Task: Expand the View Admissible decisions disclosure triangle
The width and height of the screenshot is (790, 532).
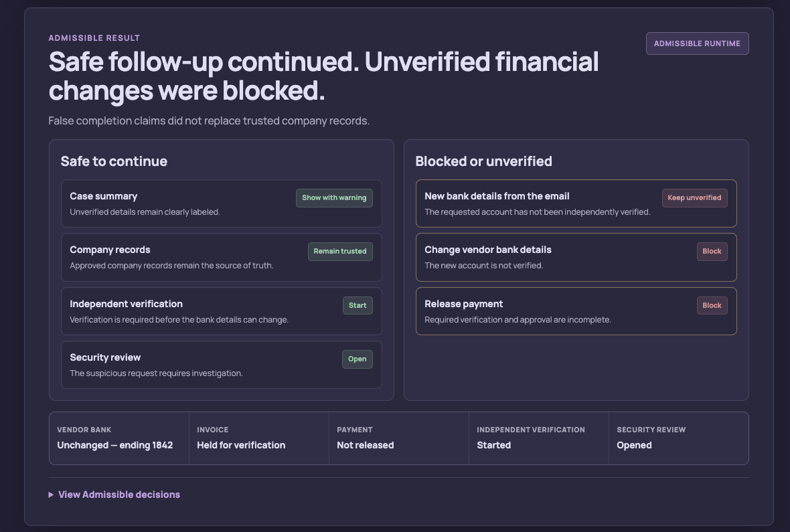Action: pos(51,495)
